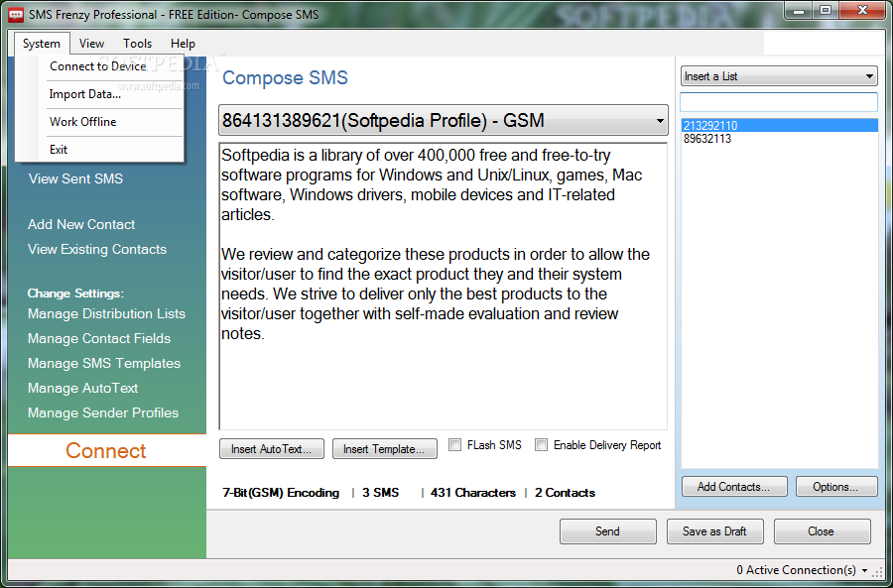Click Insert AutoText... button

(x=272, y=449)
